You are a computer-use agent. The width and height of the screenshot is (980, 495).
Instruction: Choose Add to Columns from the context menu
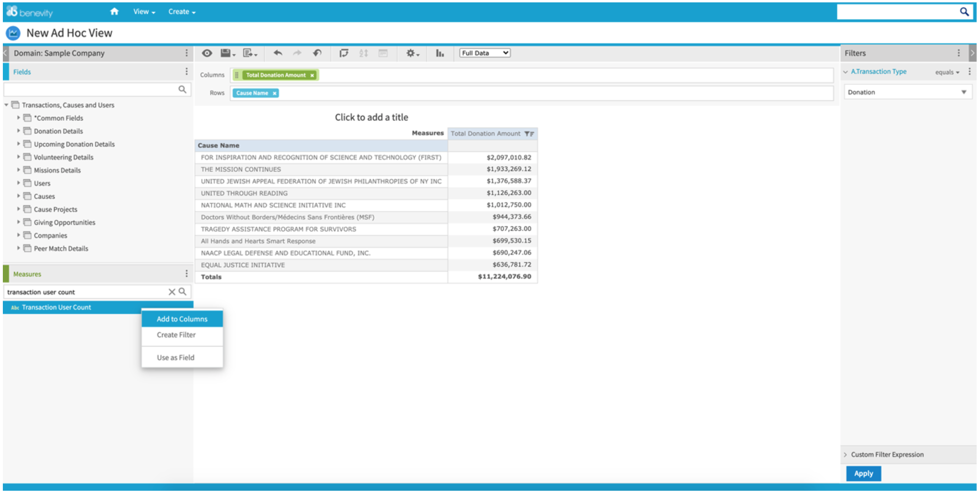[182, 319]
